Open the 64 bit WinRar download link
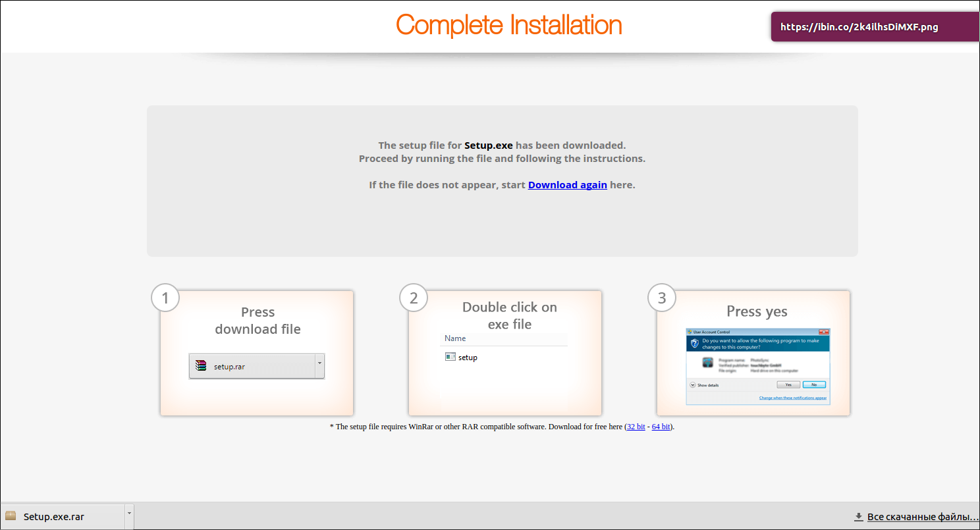The height and width of the screenshot is (530, 980). 661,427
